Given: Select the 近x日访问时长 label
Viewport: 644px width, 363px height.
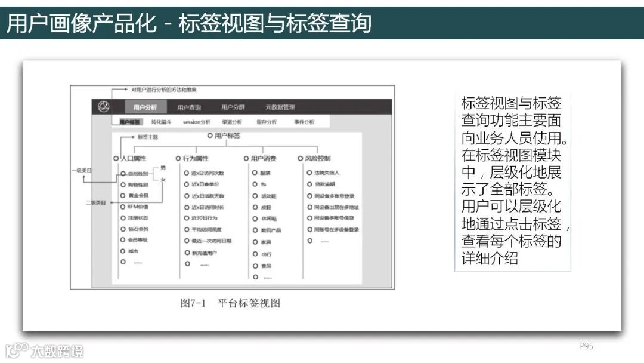Looking at the screenshot, I should click(x=204, y=207).
